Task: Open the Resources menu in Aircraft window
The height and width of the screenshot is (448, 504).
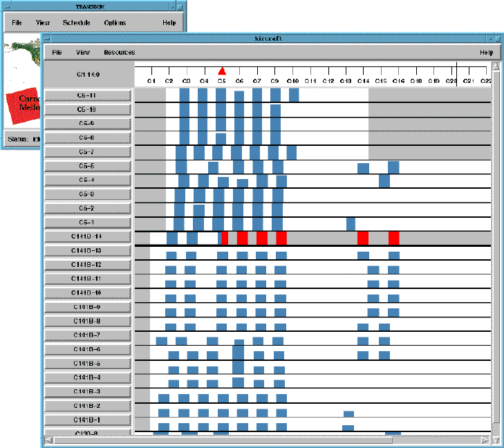Action: pyautogui.click(x=119, y=53)
